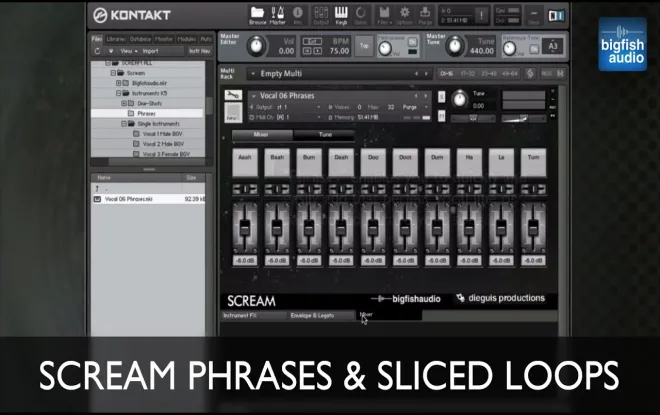Switch to the Modules tab
This screenshot has width=660, height=415.
[186, 39]
